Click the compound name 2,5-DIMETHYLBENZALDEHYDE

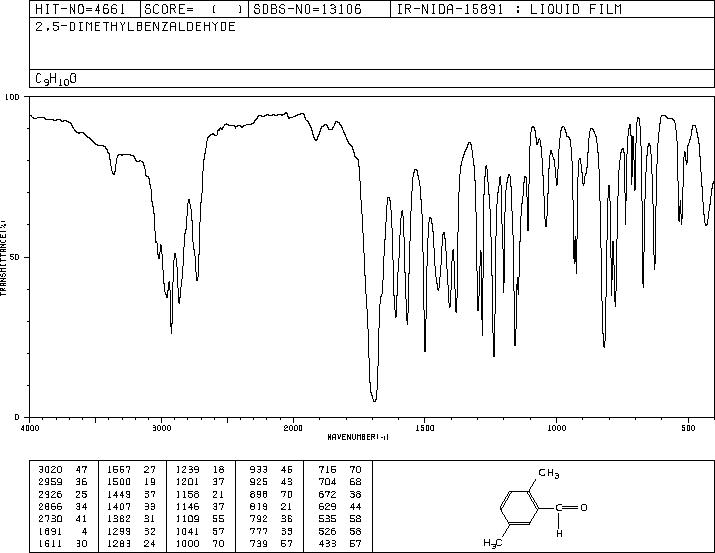(135, 26)
